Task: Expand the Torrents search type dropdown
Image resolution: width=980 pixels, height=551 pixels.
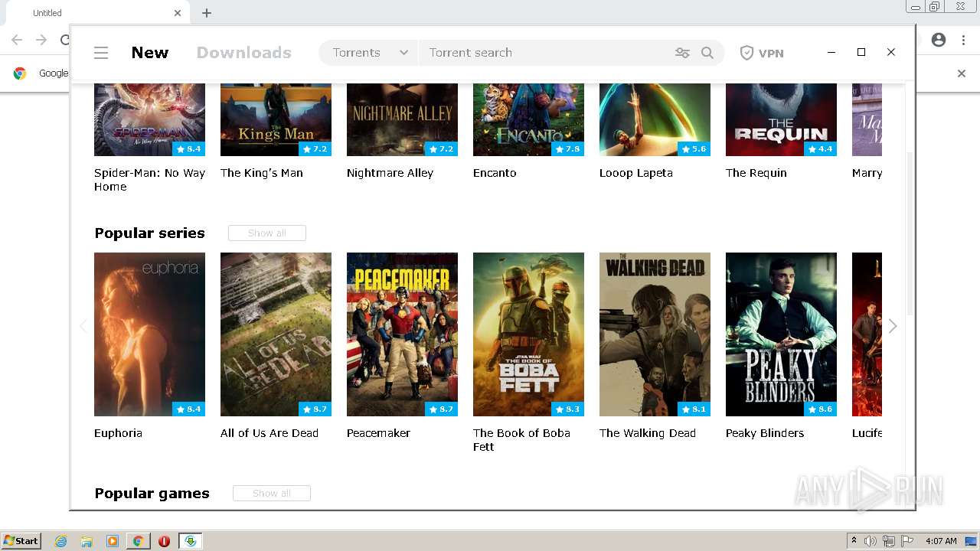Action: point(369,53)
